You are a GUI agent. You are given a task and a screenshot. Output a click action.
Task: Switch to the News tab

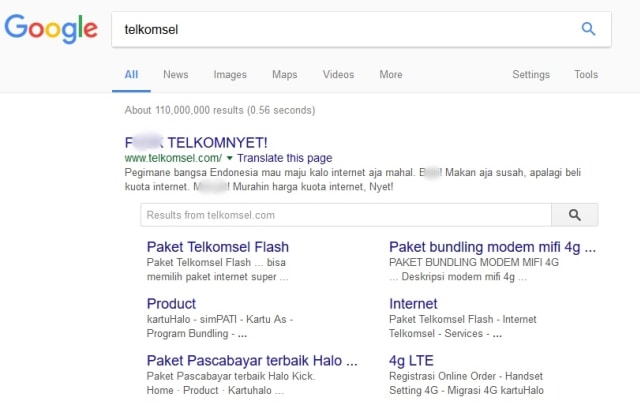176,74
